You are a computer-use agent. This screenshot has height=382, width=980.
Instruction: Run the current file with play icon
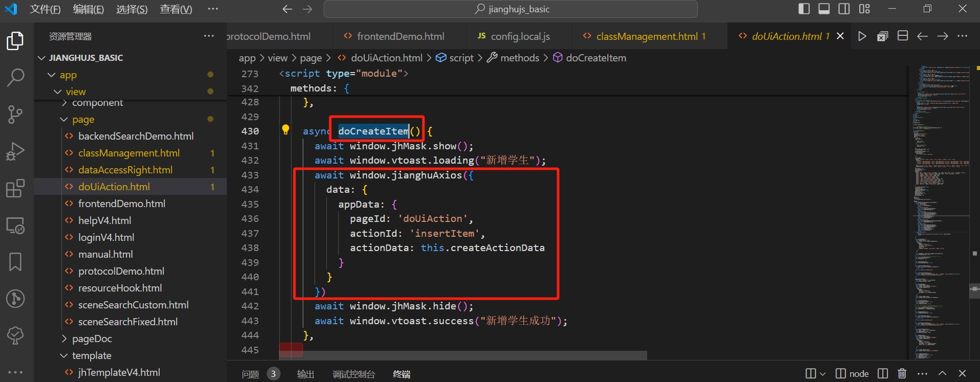(862, 36)
